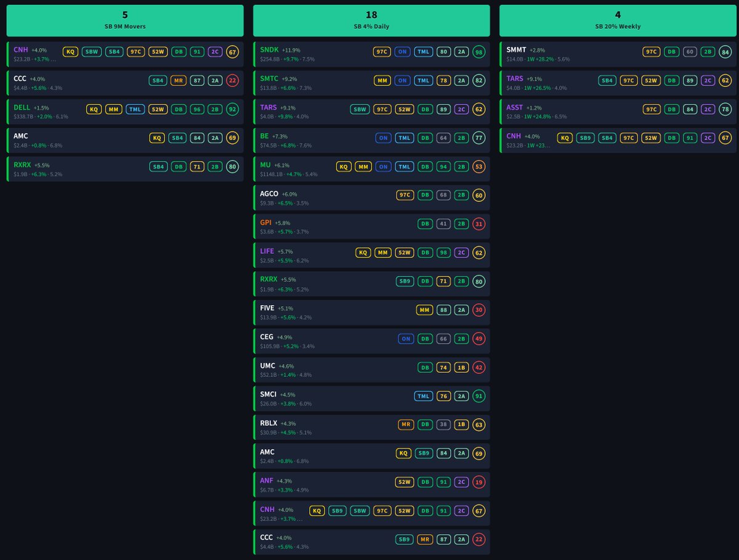This screenshot has width=739, height=560.
Task: Select the 77 score circle on BE
Action: 479,138
